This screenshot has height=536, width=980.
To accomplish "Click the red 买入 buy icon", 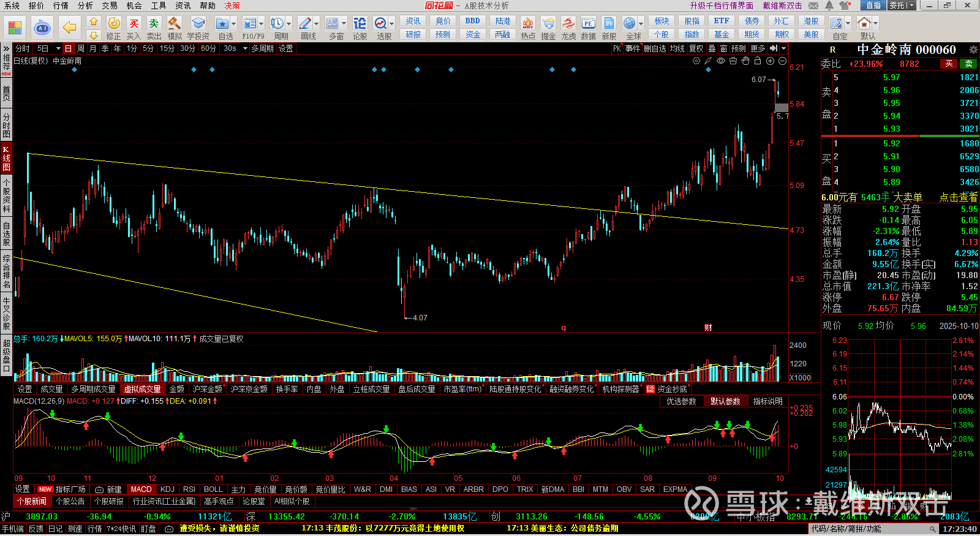I will (134, 23).
